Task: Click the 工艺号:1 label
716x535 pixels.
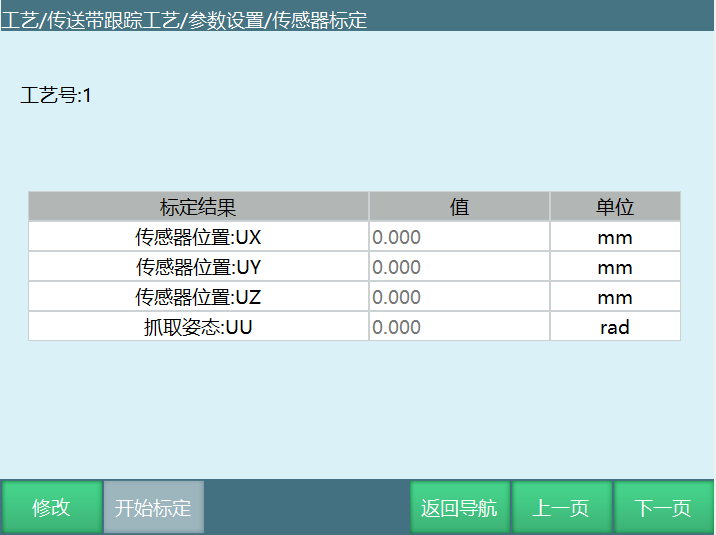Action: click(x=56, y=96)
